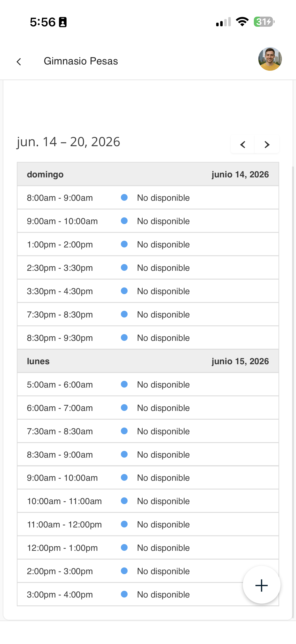Open the domingo junio 14 header

coord(148,174)
